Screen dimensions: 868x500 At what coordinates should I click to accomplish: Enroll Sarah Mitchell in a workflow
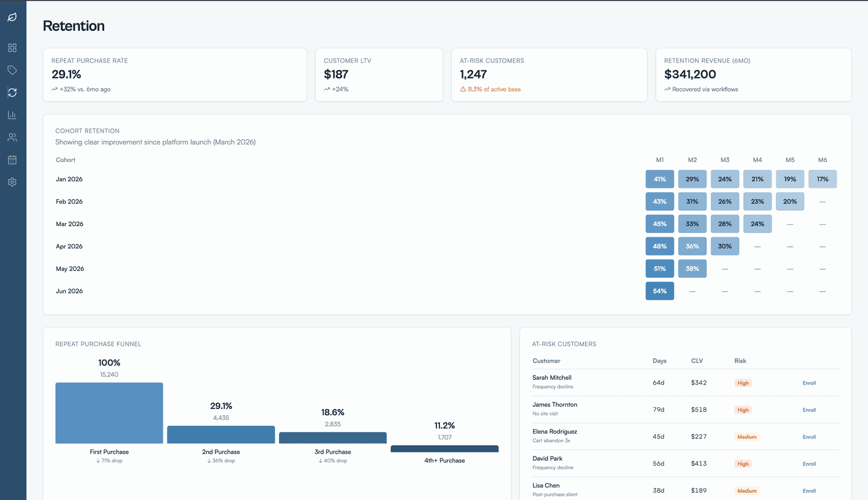[809, 383]
